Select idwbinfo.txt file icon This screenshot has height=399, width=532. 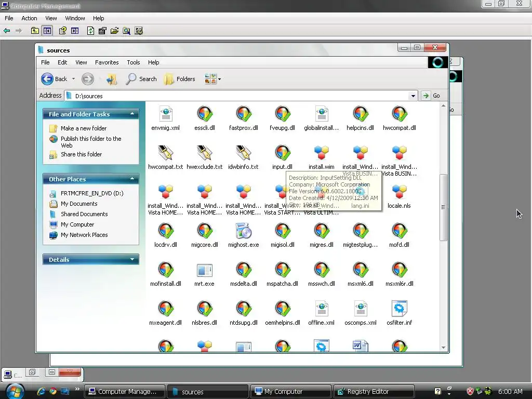pos(244,153)
